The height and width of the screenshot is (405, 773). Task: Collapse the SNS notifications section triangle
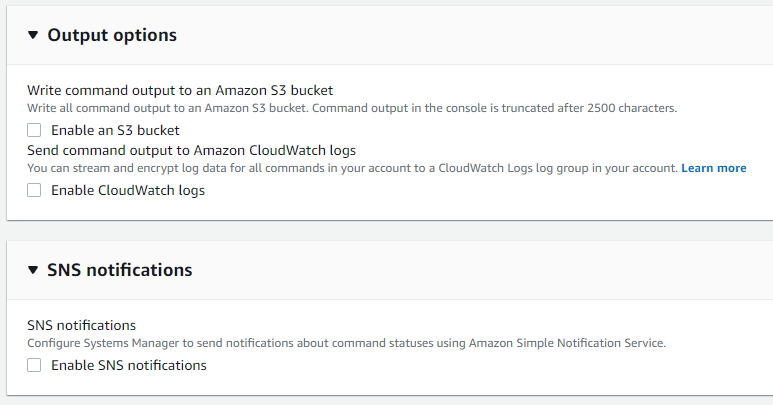coord(33,270)
